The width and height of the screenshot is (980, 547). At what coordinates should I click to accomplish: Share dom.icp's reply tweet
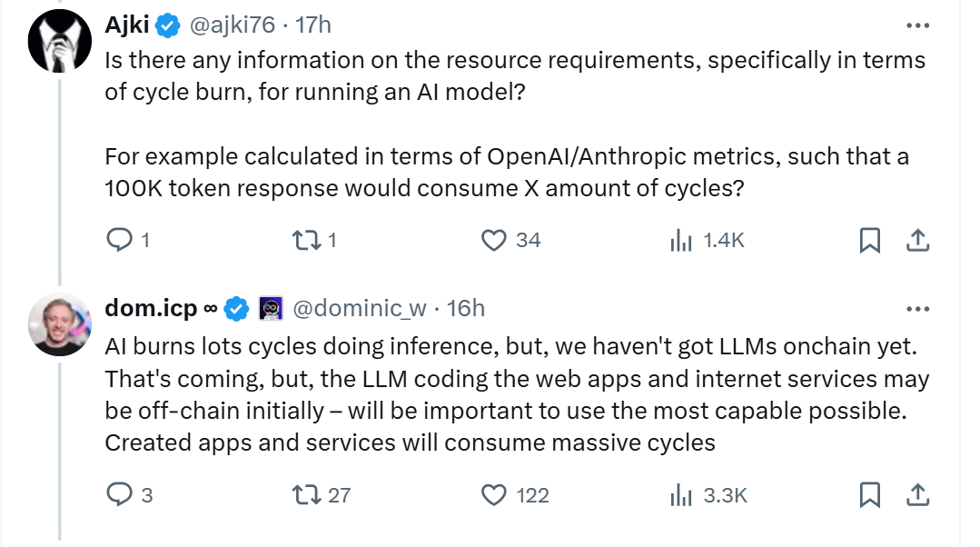917,495
